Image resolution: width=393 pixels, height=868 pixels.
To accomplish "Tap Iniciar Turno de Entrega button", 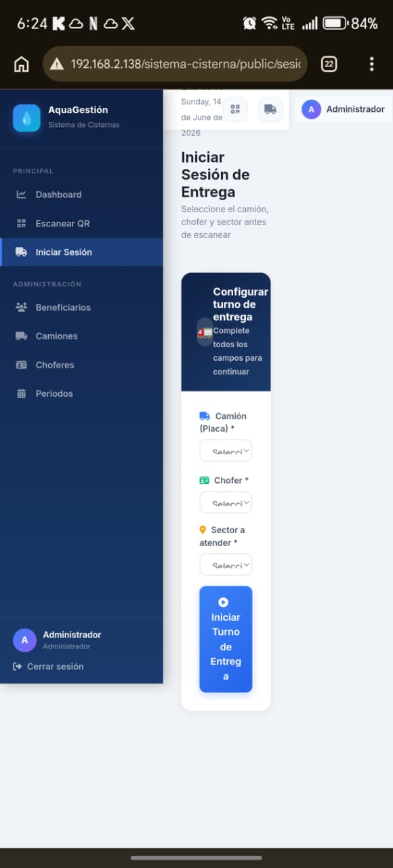I will coord(226,639).
